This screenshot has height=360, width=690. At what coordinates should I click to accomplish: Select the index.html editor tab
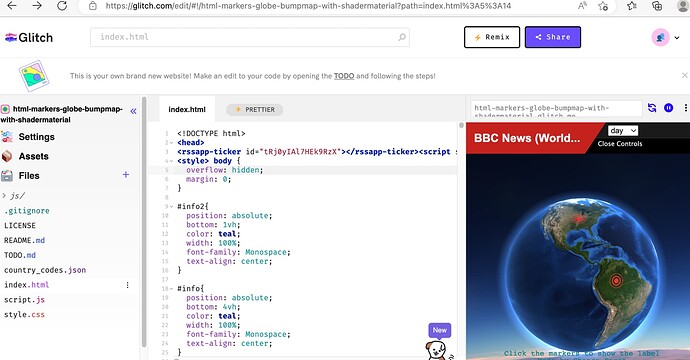click(x=187, y=109)
